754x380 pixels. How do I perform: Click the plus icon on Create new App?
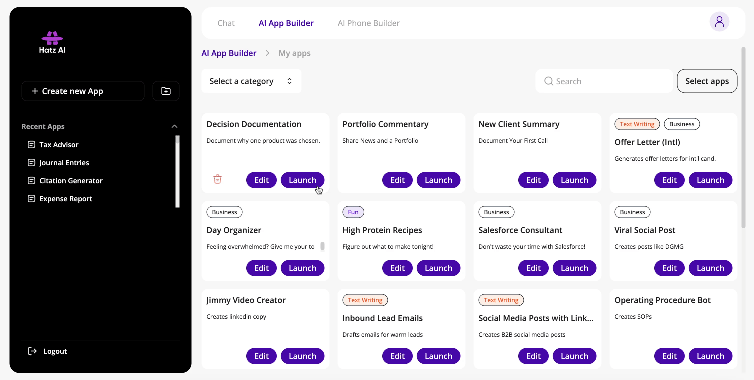point(35,91)
